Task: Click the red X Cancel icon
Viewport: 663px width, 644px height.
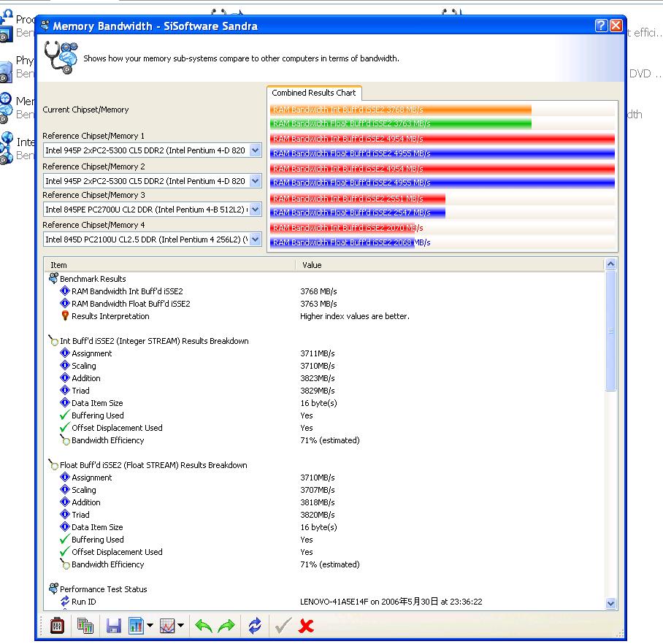Action: (x=307, y=626)
